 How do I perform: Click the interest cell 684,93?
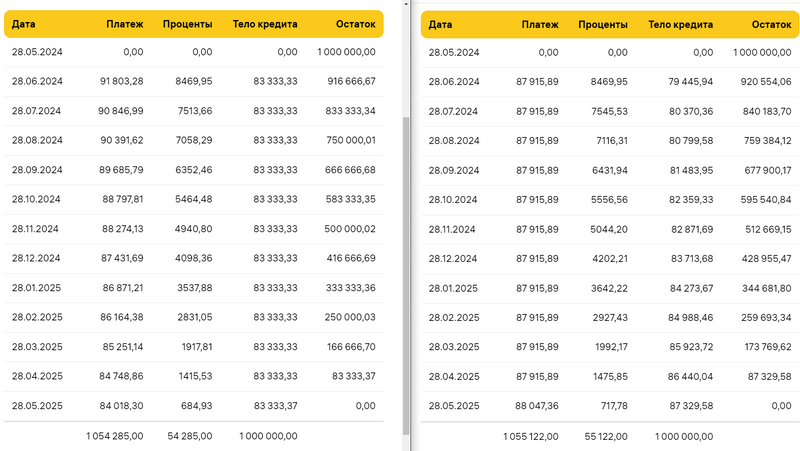coord(195,406)
